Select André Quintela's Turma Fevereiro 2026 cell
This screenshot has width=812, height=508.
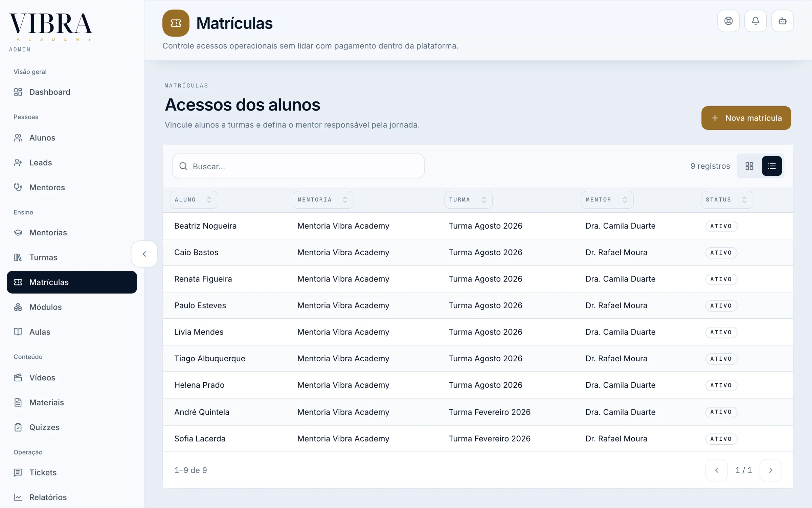click(489, 412)
